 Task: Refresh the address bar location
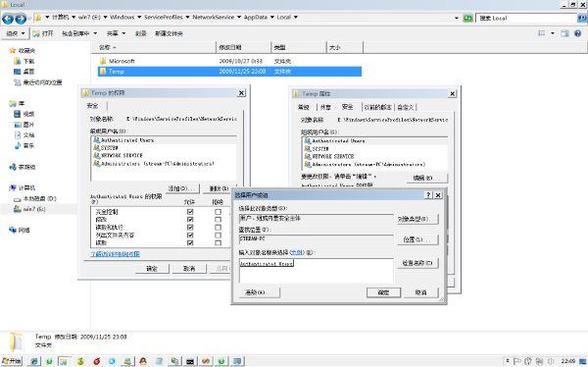pos(467,18)
